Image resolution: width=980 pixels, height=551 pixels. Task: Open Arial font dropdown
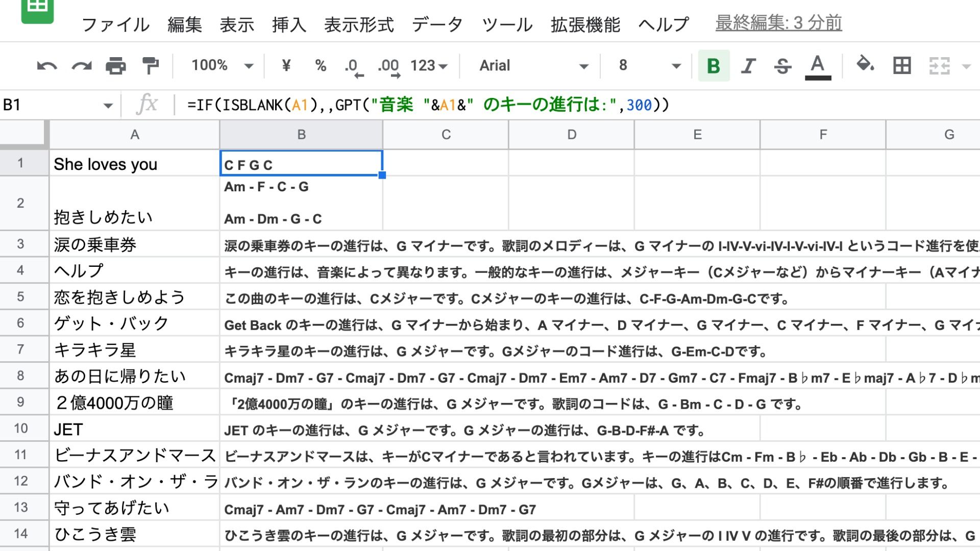click(x=534, y=65)
